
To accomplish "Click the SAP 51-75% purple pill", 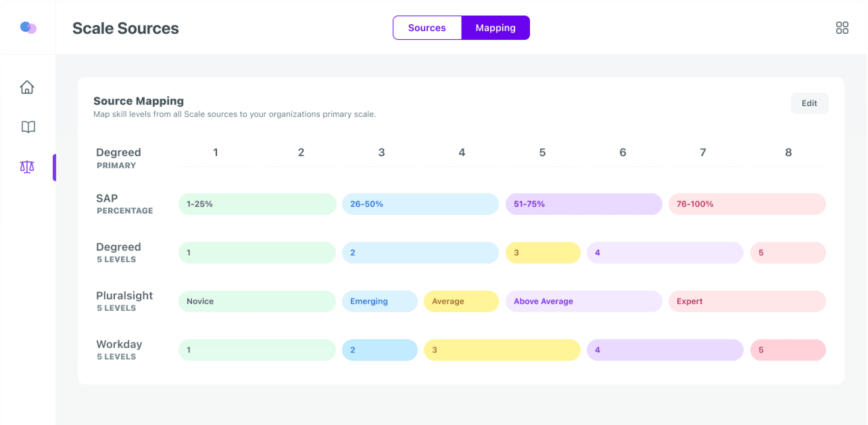I will coord(584,204).
